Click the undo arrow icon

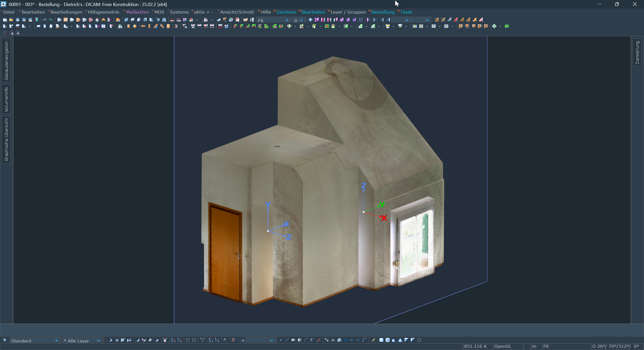click(45, 20)
